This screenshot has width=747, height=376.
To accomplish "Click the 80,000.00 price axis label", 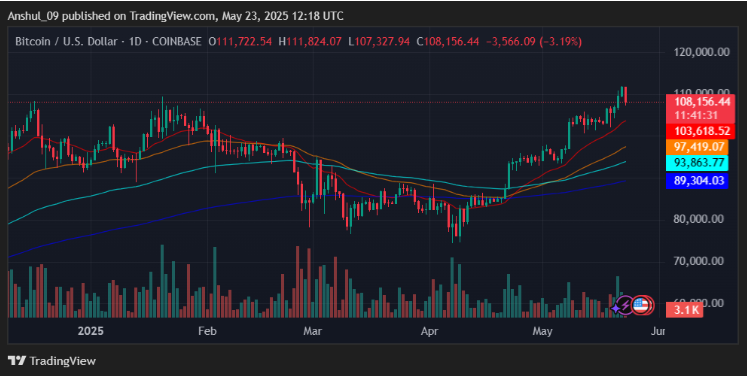I will click(x=698, y=219).
